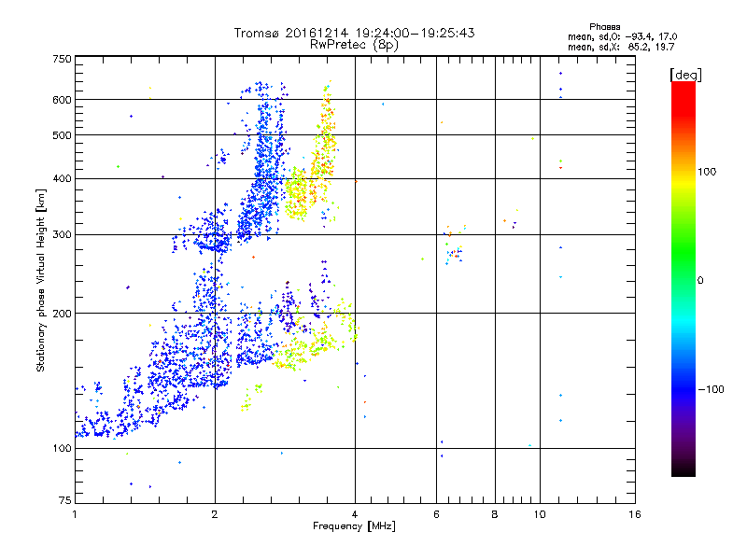Click the y-axis '750' tick label
Viewport: 747px width, 560px height.
point(62,59)
